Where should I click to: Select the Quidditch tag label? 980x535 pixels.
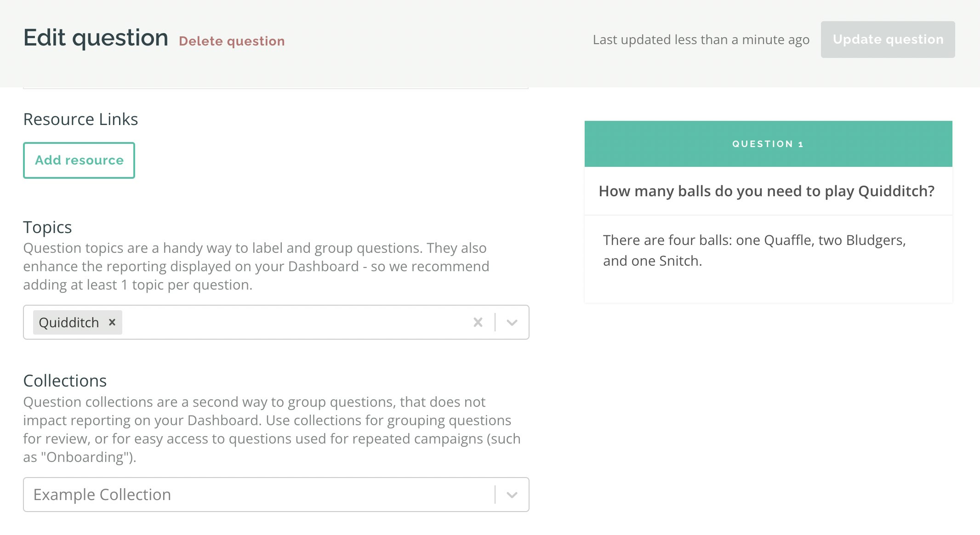[x=69, y=322]
